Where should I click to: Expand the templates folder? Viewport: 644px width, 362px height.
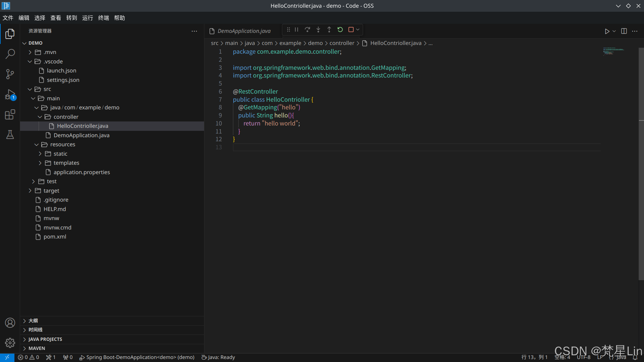[x=40, y=163]
